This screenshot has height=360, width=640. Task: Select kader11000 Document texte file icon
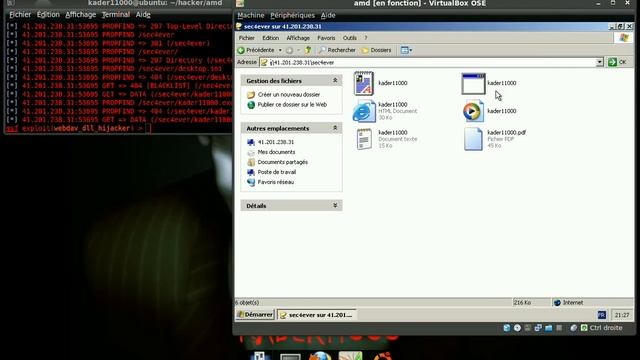pyautogui.click(x=364, y=139)
